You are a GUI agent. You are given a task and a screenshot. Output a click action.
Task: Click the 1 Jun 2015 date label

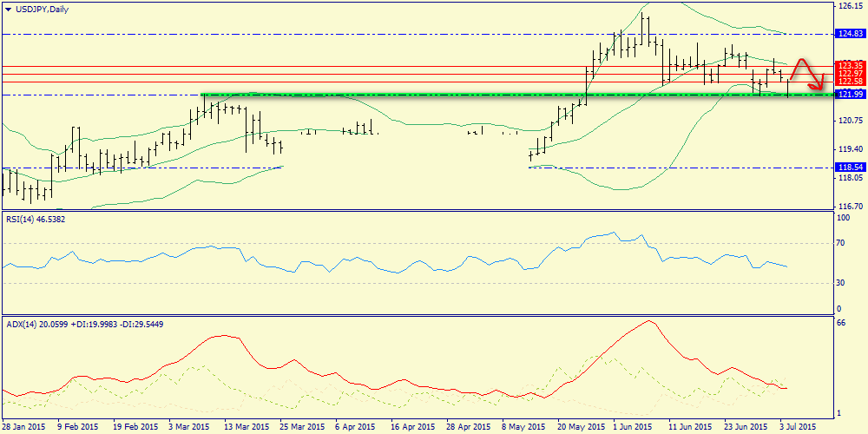click(632, 427)
